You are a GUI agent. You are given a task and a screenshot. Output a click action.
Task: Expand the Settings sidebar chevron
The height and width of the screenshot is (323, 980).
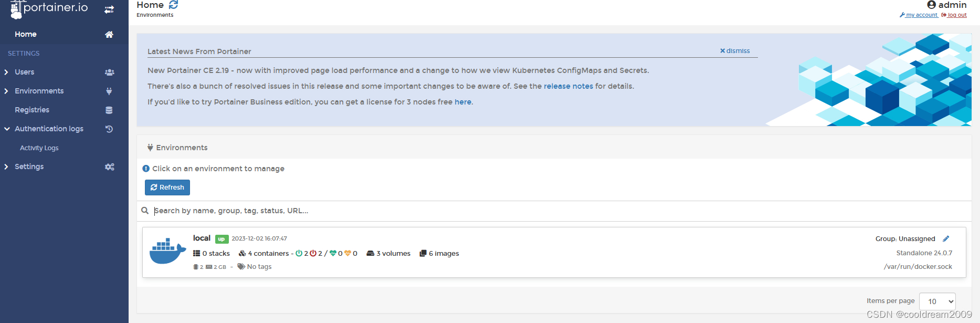[6, 167]
